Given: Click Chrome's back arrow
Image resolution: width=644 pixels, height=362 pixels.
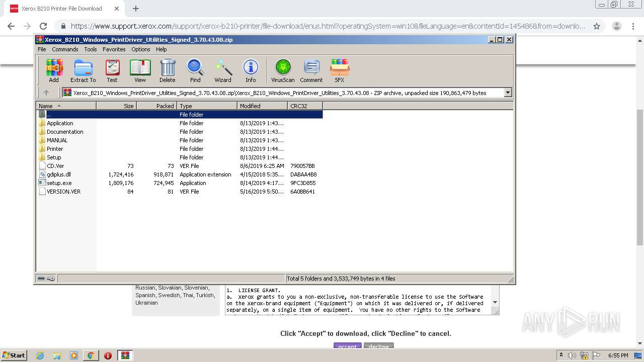Looking at the screenshot, I should pyautogui.click(x=11, y=26).
